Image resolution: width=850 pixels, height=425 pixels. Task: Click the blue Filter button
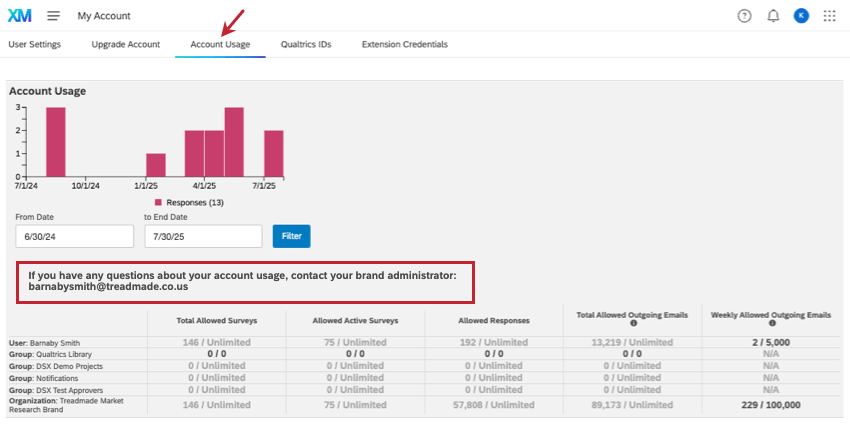[292, 236]
